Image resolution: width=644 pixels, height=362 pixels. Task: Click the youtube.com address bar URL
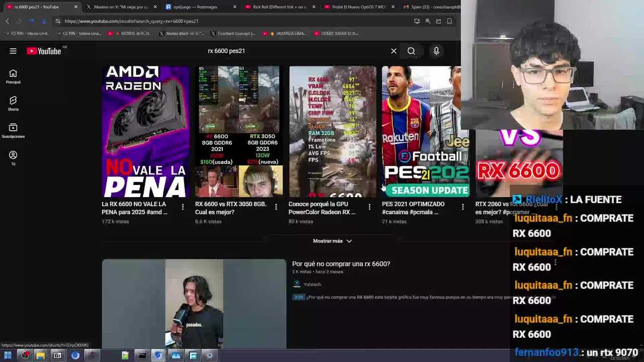131,21
